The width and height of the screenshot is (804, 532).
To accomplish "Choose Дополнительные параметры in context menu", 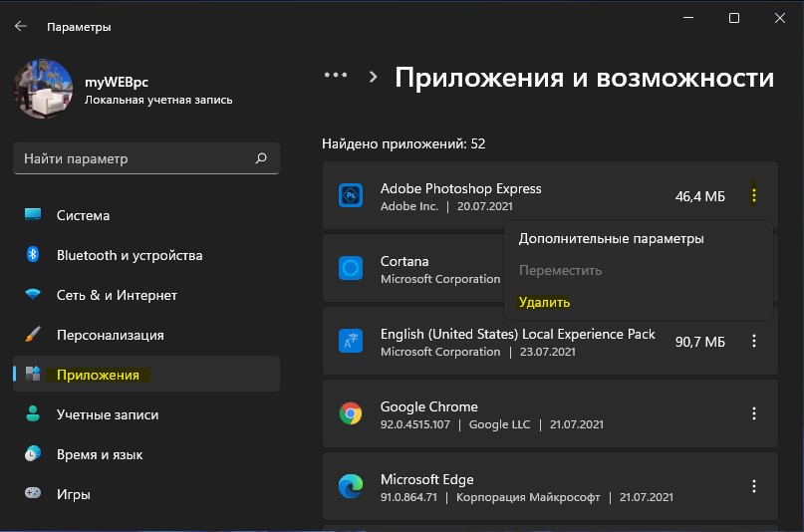I will pyautogui.click(x=611, y=239).
